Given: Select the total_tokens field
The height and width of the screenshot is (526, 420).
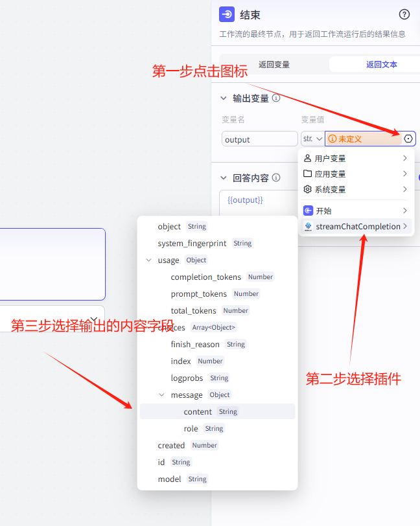Looking at the screenshot, I should point(217,311).
